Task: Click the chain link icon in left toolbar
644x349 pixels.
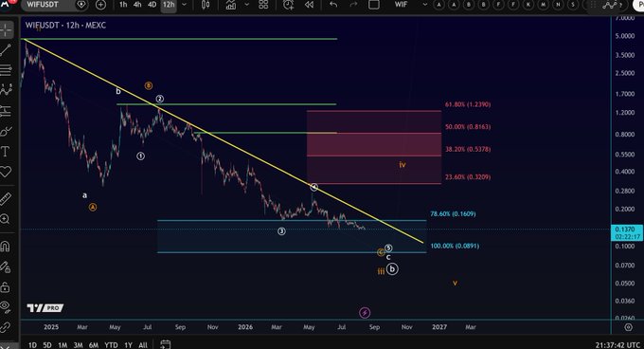Action: (x=6, y=327)
